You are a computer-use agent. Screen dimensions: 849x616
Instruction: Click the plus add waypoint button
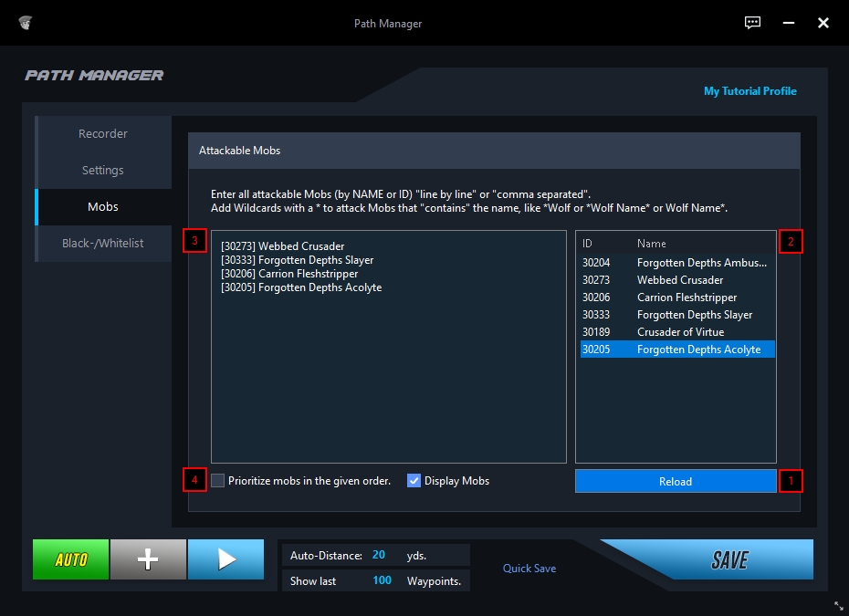click(148, 559)
